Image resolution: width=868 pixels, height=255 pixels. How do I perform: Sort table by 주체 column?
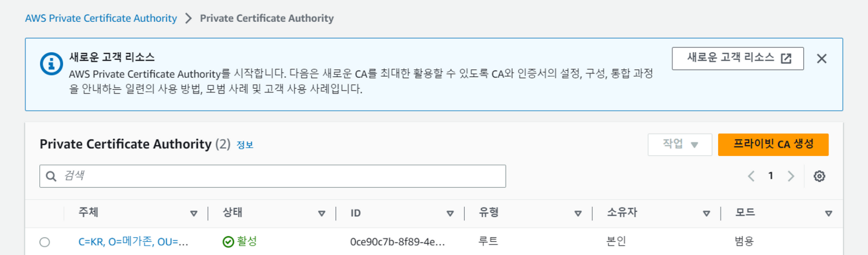point(193,213)
